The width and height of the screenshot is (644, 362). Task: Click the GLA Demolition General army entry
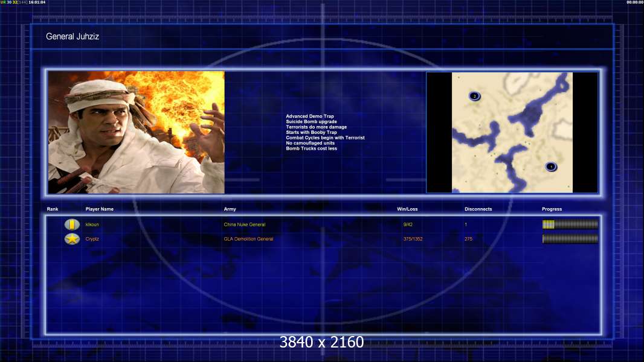(248, 239)
